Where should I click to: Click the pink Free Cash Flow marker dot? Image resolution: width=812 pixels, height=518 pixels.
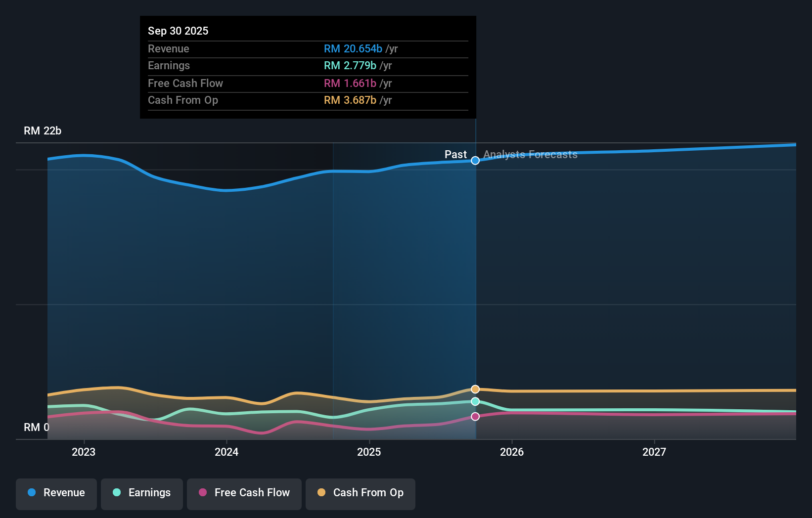pyautogui.click(x=475, y=416)
